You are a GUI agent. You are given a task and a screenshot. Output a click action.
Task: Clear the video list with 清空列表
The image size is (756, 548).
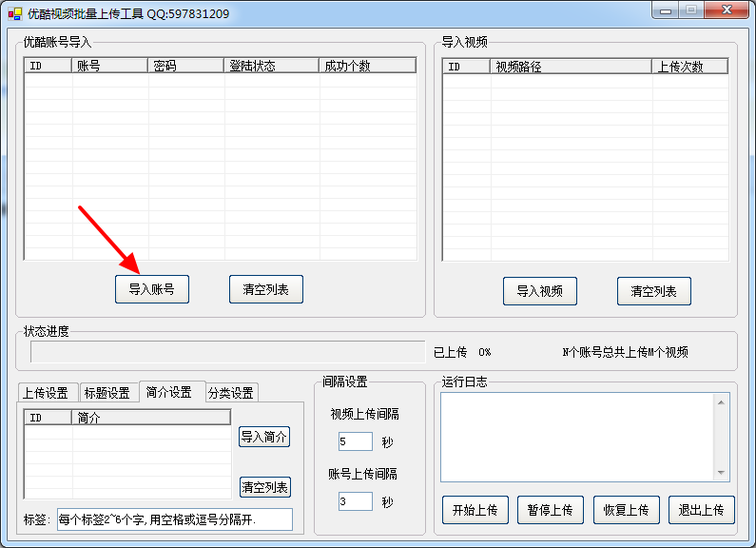pyautogui.click(x=654, y=291)
